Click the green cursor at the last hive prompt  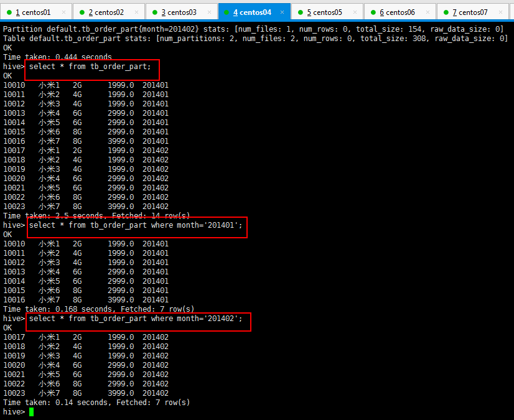pos(31,412)
